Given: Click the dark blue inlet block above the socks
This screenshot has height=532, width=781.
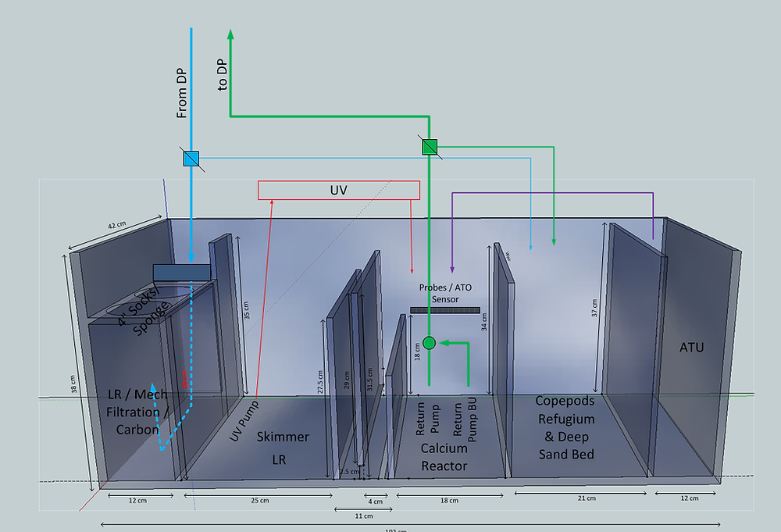Looking at the screenshot, I should (x=181, y=273).
